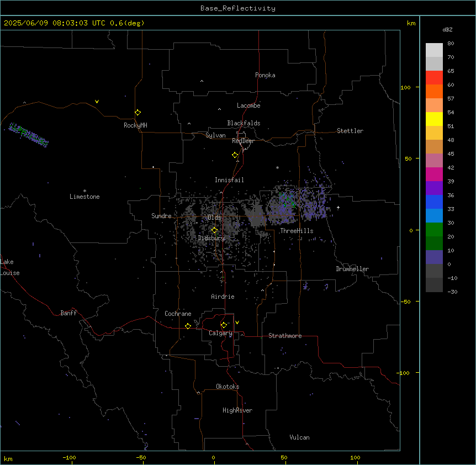Viewport: 476px width, 465px height.
Task: Select the Airdrie city label
Action: coord(223,297)
